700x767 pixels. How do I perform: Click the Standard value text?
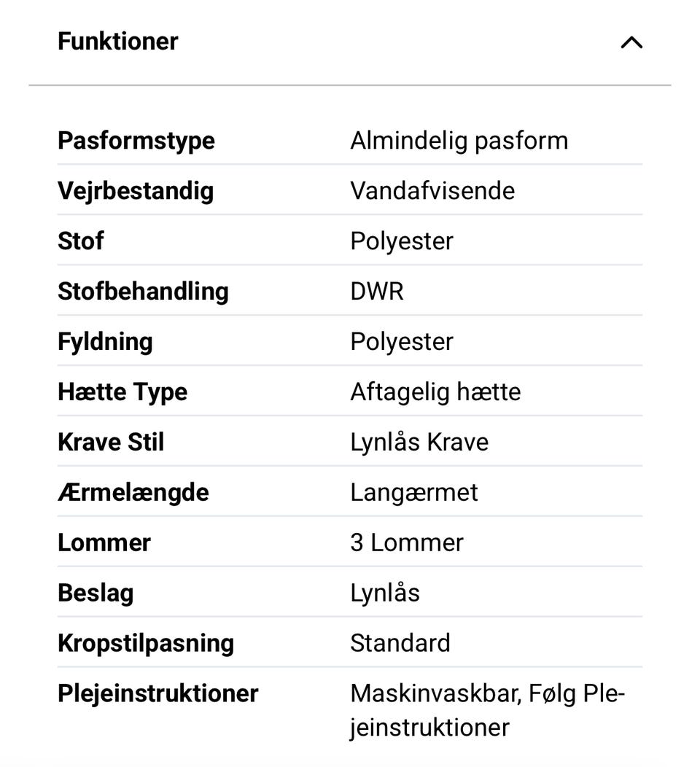400,643
